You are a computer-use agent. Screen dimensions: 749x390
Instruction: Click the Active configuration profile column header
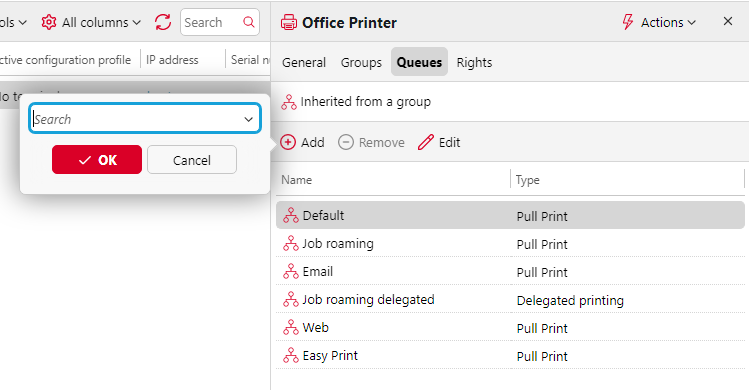point(65,60)
